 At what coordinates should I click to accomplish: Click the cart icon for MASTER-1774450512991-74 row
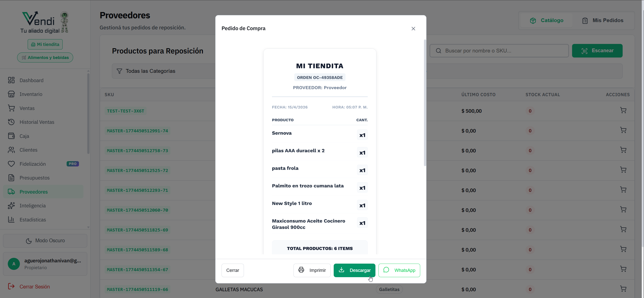623,130
